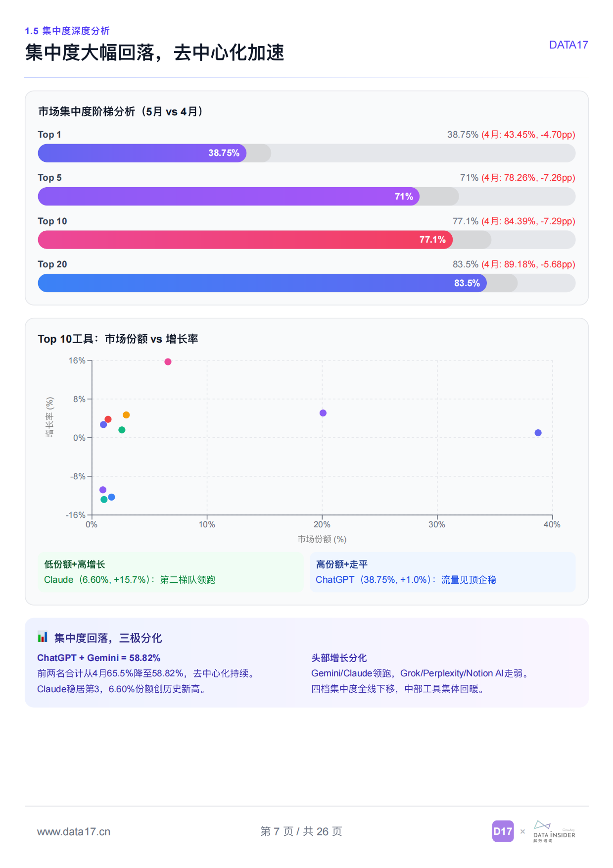Open the www.data17.cn footer link
The width and height of the screenshot is (613, 868).
pos(74,832)
